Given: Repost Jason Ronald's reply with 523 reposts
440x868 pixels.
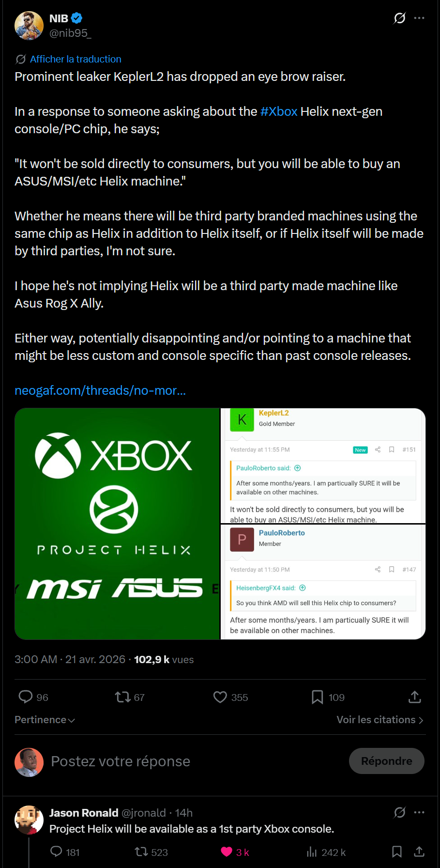Looking at the screenshot, I should (141, 852).
